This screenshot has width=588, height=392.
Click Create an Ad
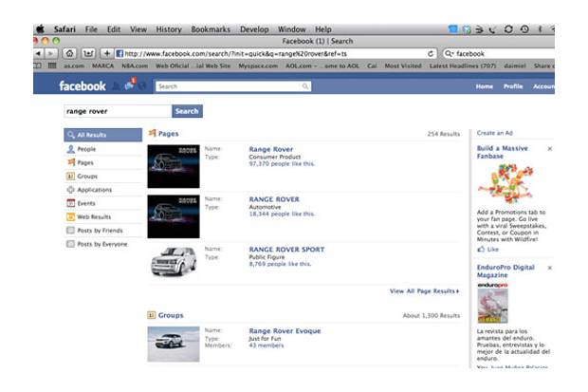tap(495, 133)
